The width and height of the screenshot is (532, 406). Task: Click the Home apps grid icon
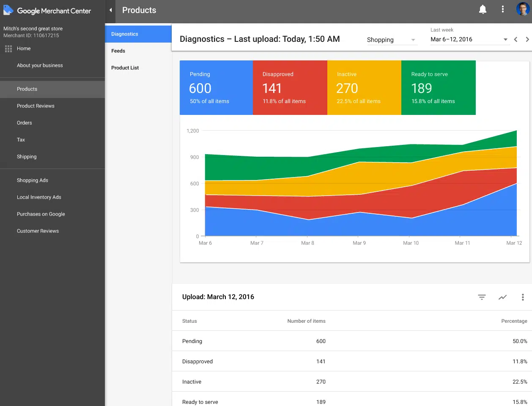tap(8, 49)
